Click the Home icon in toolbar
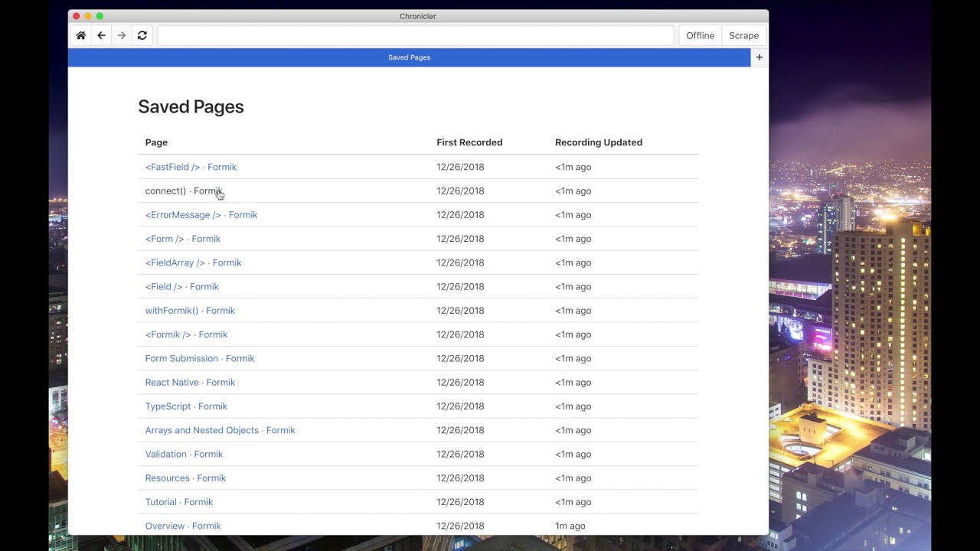Viewport: 980px width, 551px height. 80,36
